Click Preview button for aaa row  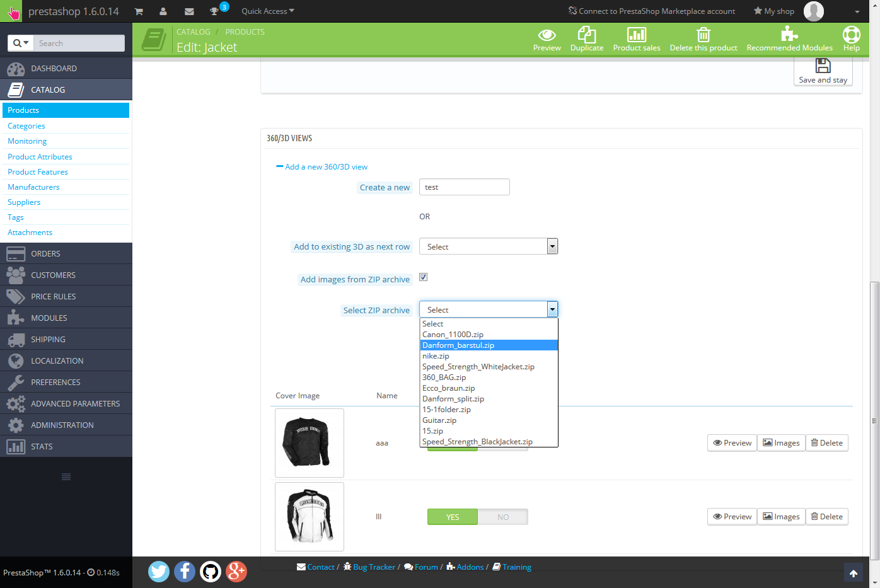(732, 443)
